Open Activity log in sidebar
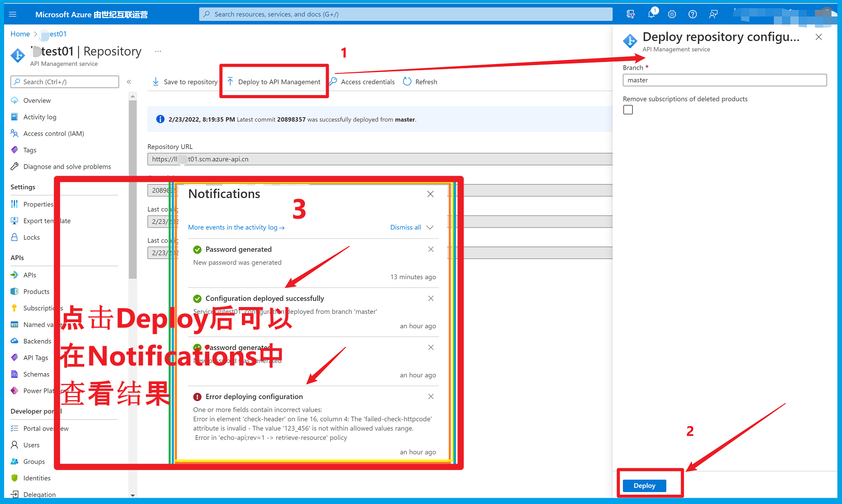Image resolution: width=842 pixels, height=504 pixels. pos(40,117)
